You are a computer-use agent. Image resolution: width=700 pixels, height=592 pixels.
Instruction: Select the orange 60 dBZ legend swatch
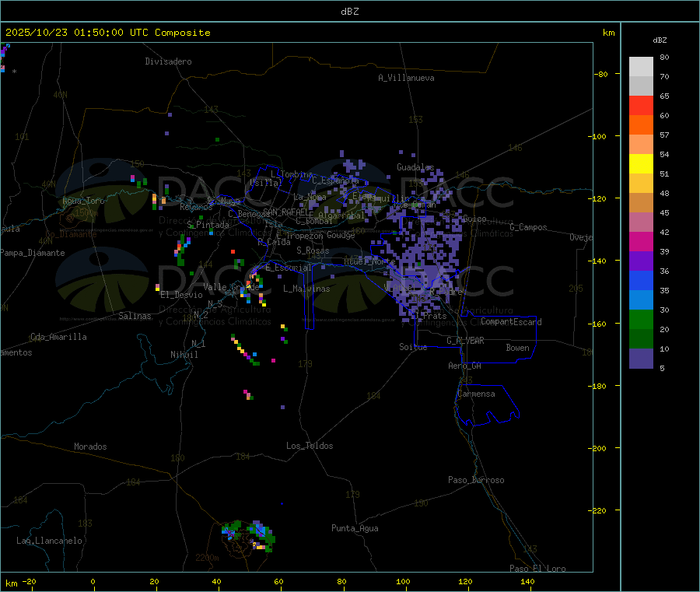point(641,125)
